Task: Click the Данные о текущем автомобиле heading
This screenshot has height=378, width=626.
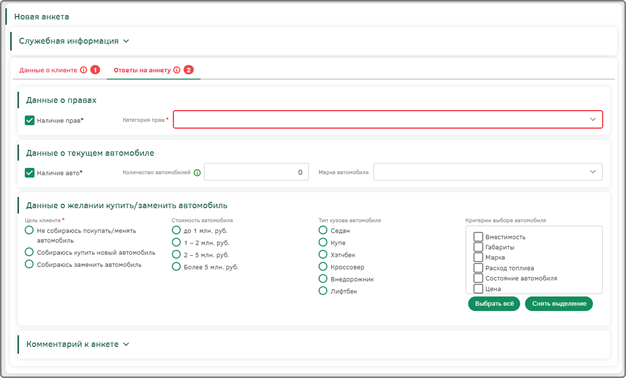Action: point(90,153)
